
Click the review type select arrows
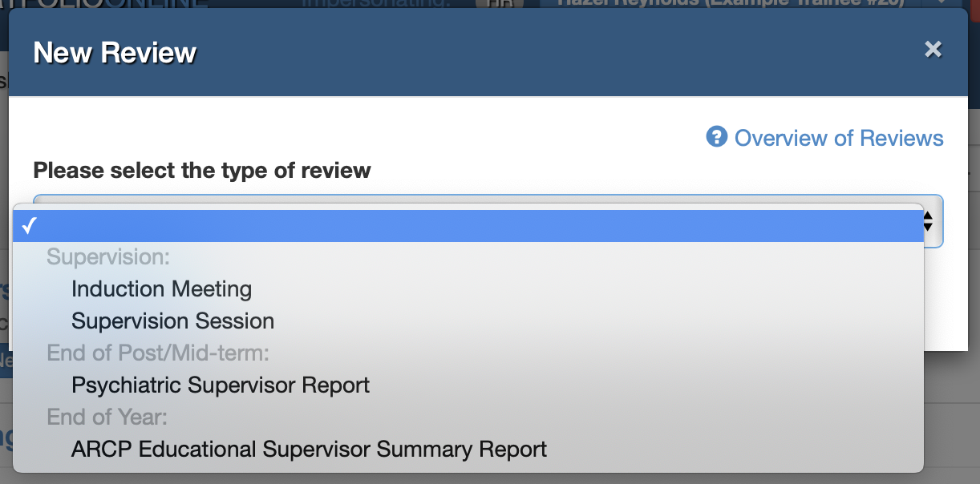pyautogui.click(x=929, y=221)
